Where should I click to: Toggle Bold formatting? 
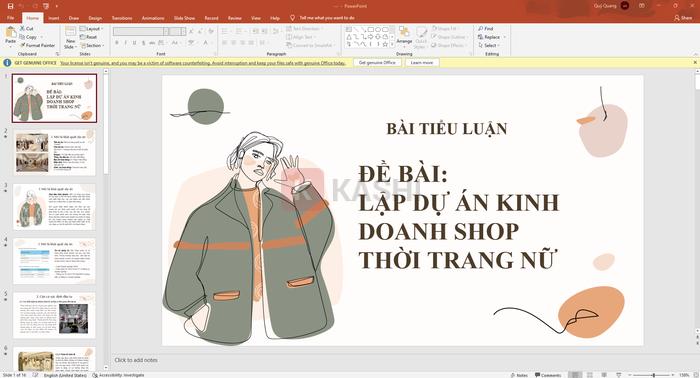[117, 43]
